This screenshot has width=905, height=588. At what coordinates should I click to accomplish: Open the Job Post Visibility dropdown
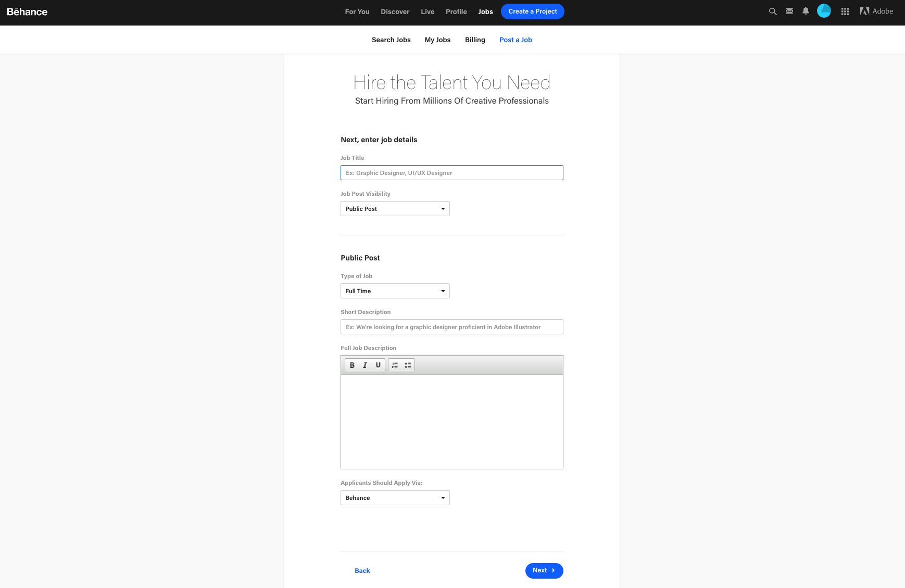pyautogui.click(x=395, y=209)
